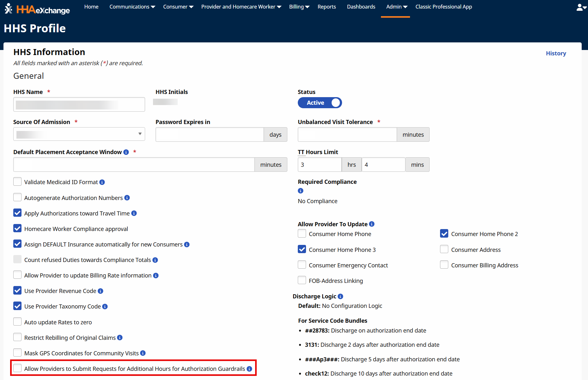This screenshot has width=588, height=380.
Task: Check the Authorization Guardrails additional hours checkbox
Action: (x=17, y=368)
